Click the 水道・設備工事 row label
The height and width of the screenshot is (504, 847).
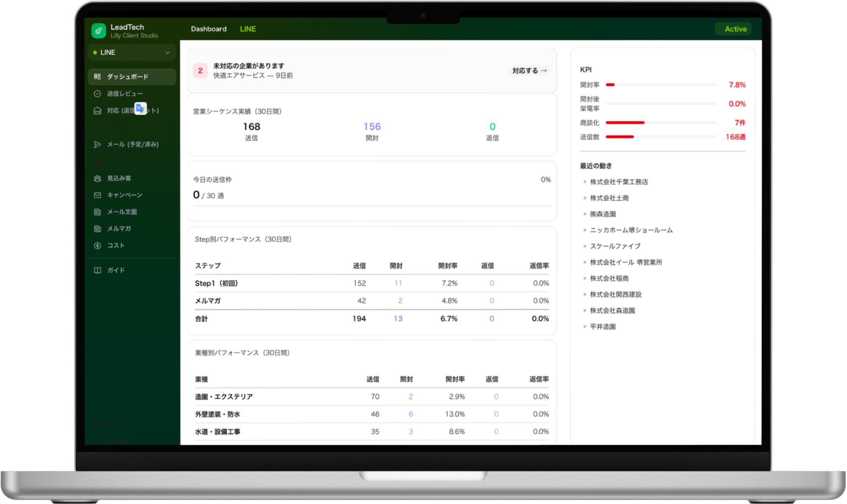[217, 432]
